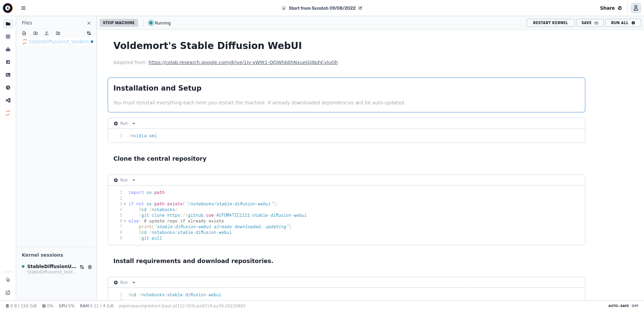Click the CPU usage chip icon
Screen dimensions: 644x311
pyautogui.click(x=44, y=306)
